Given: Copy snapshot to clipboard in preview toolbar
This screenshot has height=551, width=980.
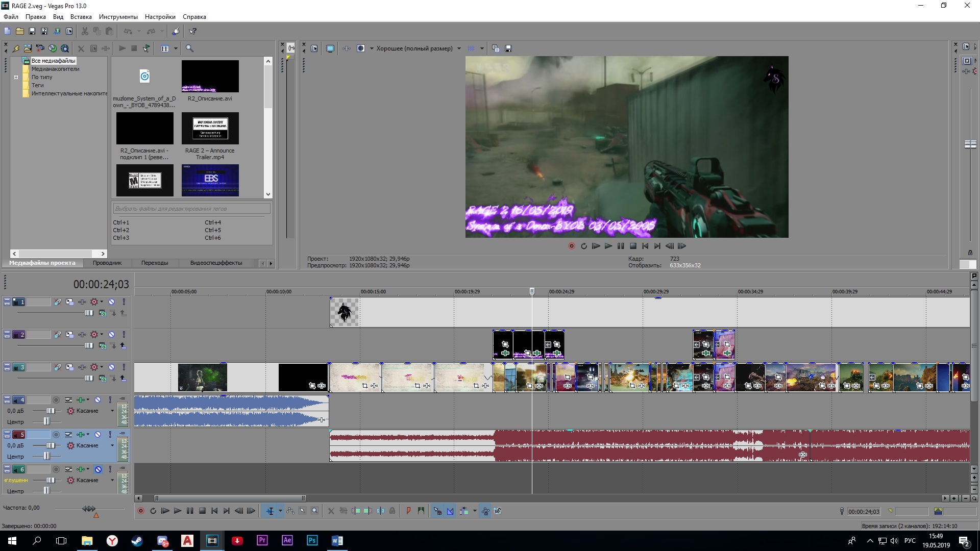Looking at the screenshot, I should (496, 48).
